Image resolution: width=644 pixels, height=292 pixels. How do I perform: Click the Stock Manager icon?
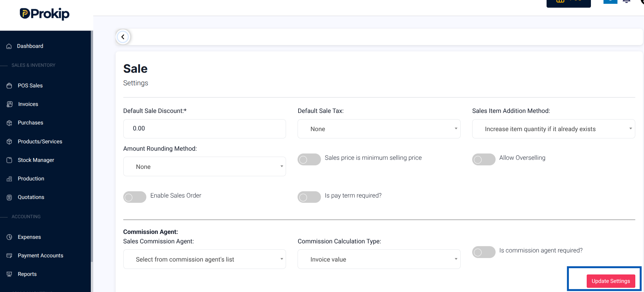point(9,160)
